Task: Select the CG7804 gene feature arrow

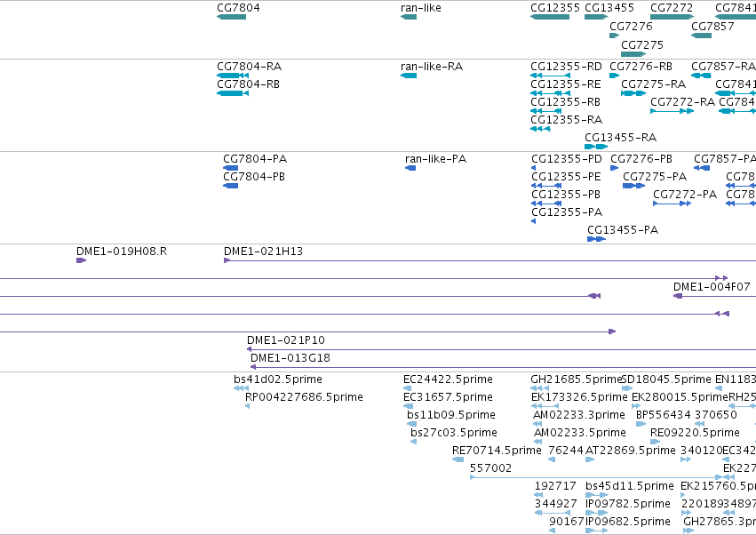Action: (232, 17)
